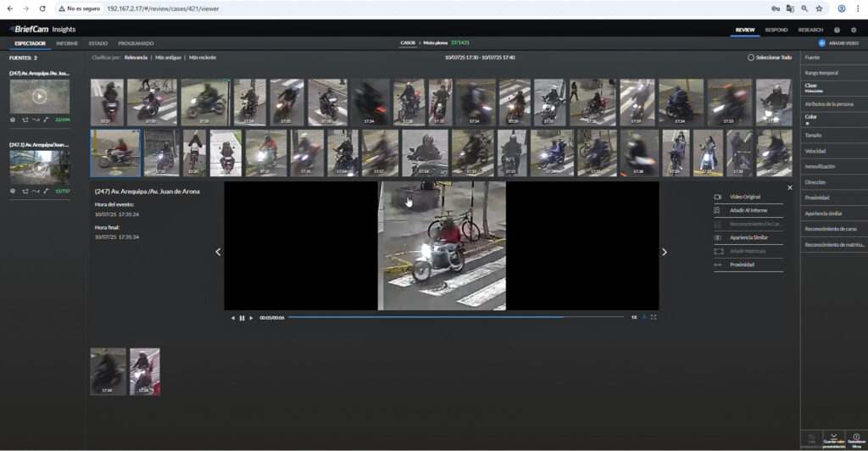Image resolution: width=868 pixels, height=451 pixels.
Task: Expand the Atributos de la persona filter
Action: pyautogui.click(x=829, y=103)
